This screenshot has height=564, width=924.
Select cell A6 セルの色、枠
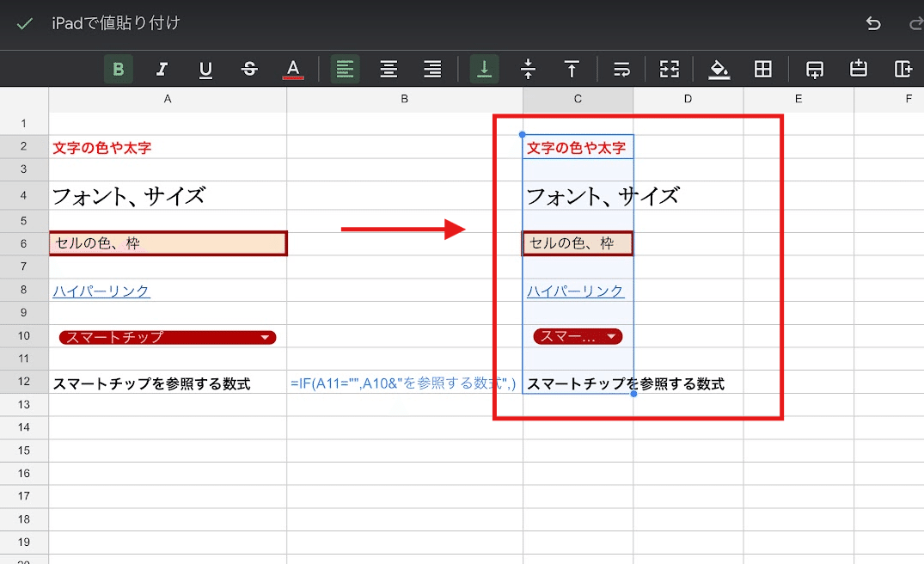coord(168,243)
